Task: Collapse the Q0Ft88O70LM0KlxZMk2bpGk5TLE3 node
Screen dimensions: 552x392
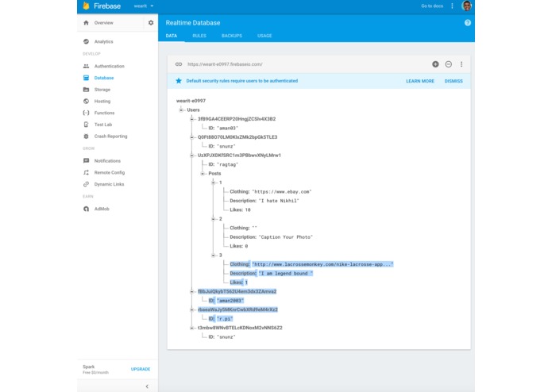Action: click(x=192, y=137)
